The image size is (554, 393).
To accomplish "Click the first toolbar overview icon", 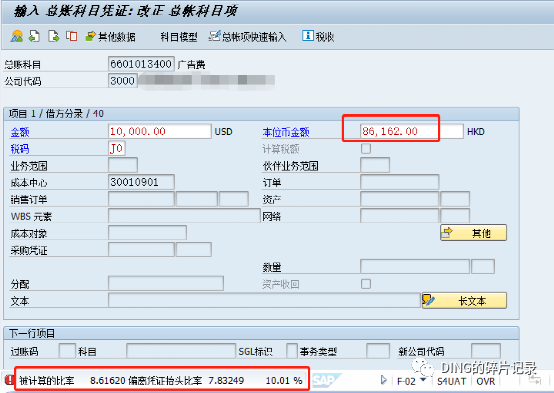I will click(17, 36).
